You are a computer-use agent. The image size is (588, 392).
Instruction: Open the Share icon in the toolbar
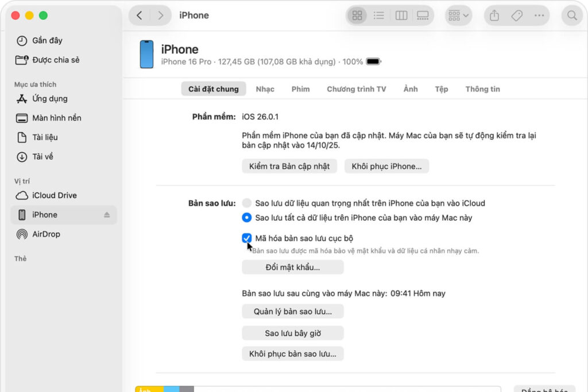pyautogui.click(x=493, y=15)
